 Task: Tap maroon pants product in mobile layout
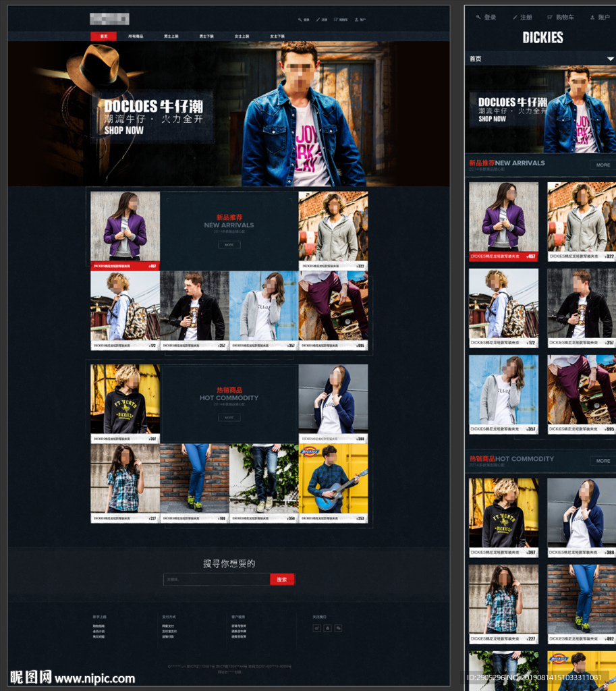click(582, 394)
